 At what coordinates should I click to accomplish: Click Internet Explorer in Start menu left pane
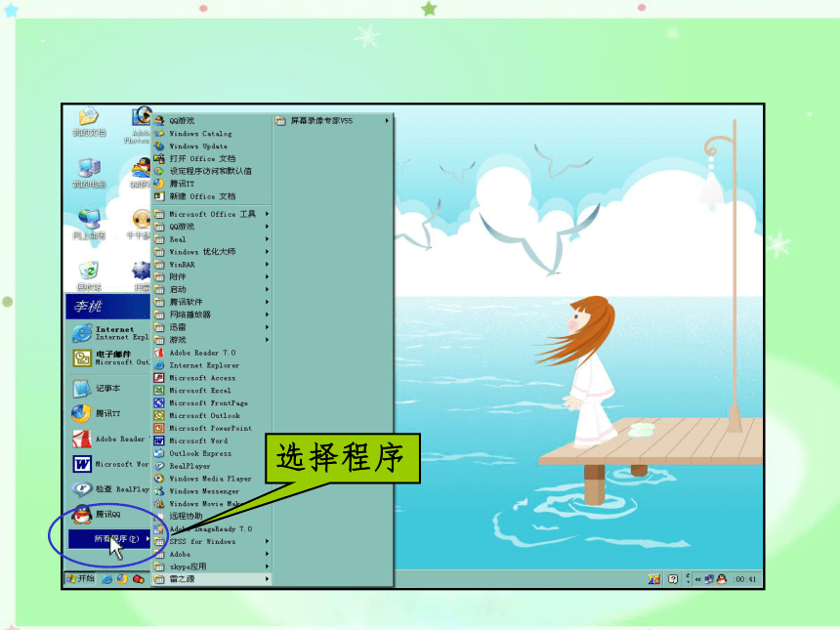(109, 333)
